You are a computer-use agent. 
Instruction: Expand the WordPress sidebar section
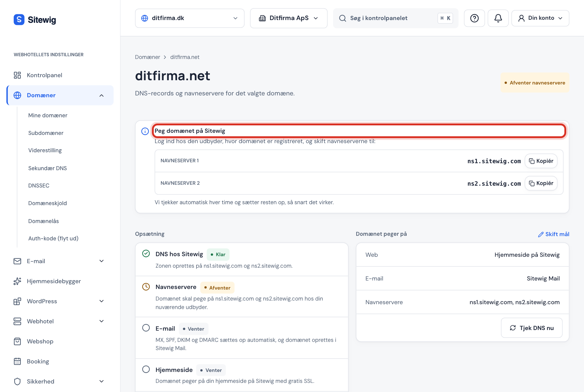[x=102, y=301]
